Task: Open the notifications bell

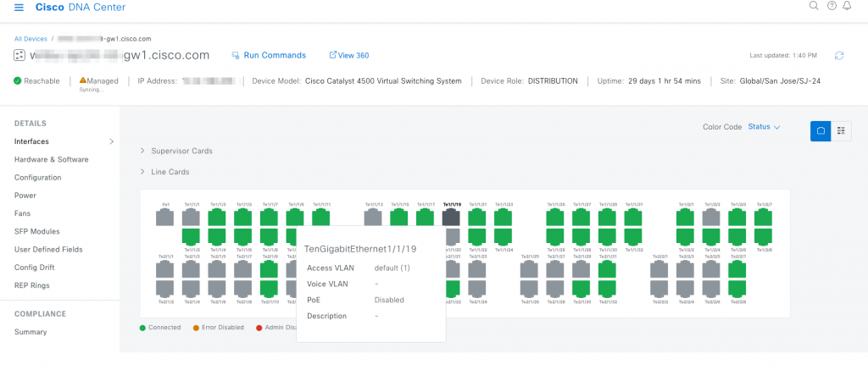Action: pyautogui.click(x=847, y=7)
